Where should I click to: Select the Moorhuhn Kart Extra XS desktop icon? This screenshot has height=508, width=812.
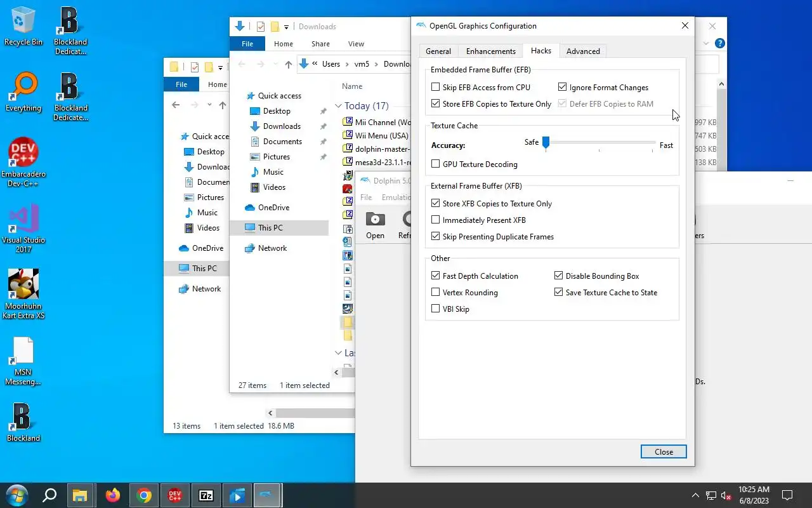pyautogui.click(x=23, y=294)
